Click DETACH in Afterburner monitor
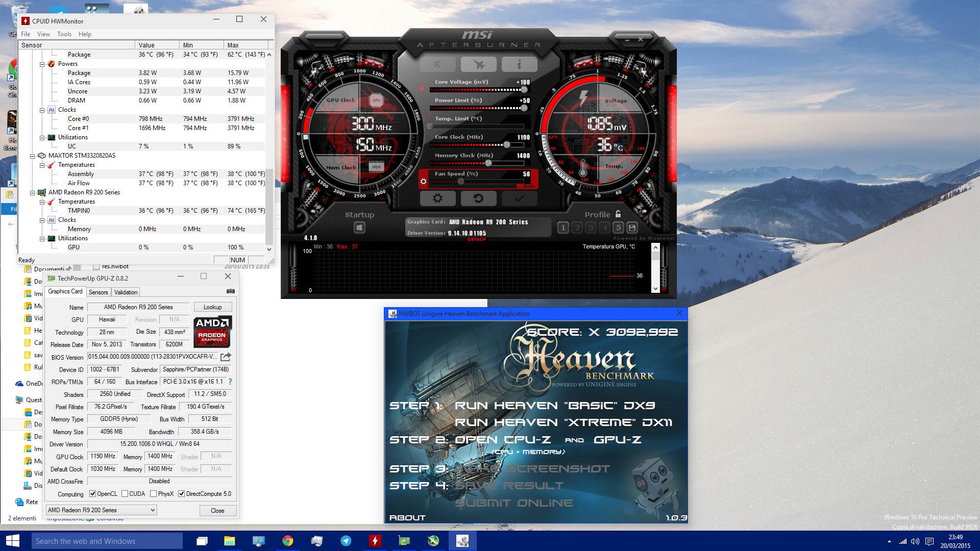This screenshot has width=980, height=551. tap(476, 239)
